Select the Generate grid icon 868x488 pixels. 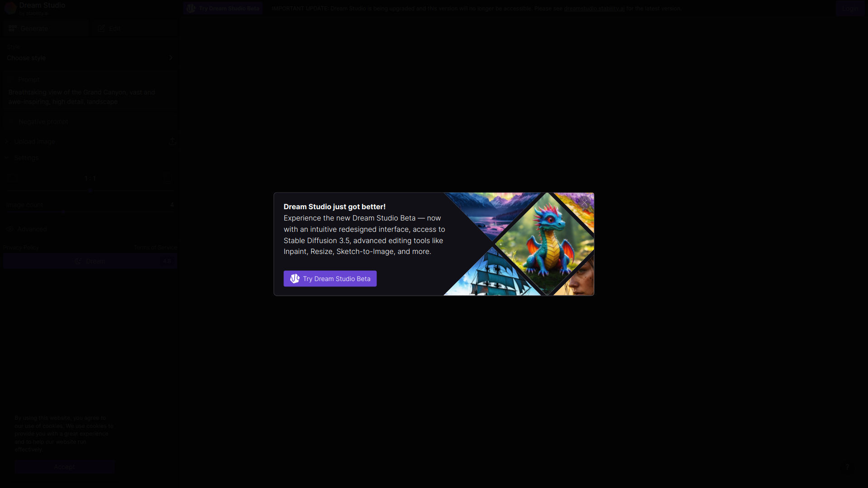pos(13,28)
